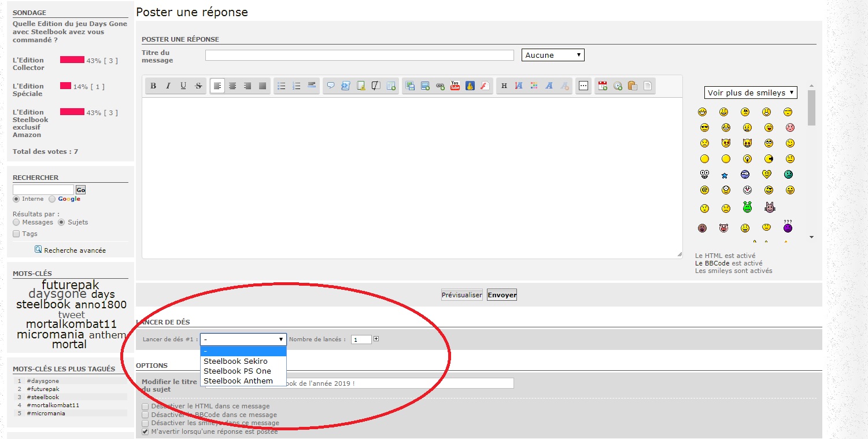The height and width of the screenshot is (439, 868).
Task: Insert a bulleted list
Action: [282, 86]
